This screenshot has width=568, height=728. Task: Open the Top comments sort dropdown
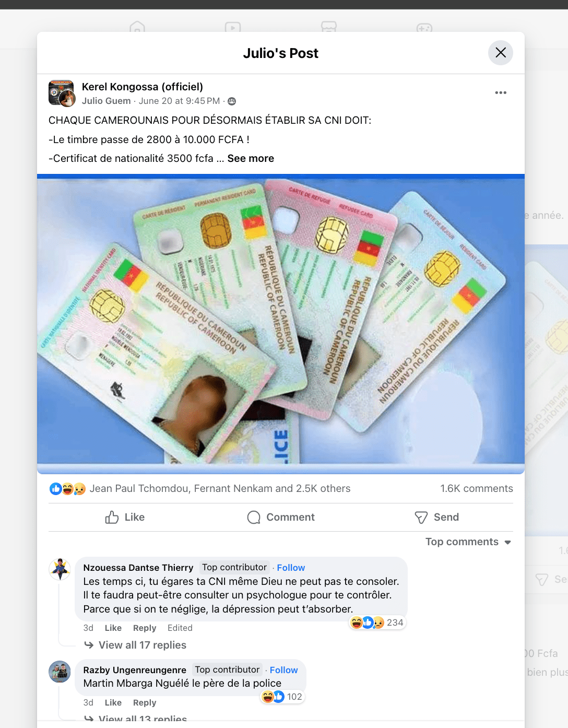468,542
